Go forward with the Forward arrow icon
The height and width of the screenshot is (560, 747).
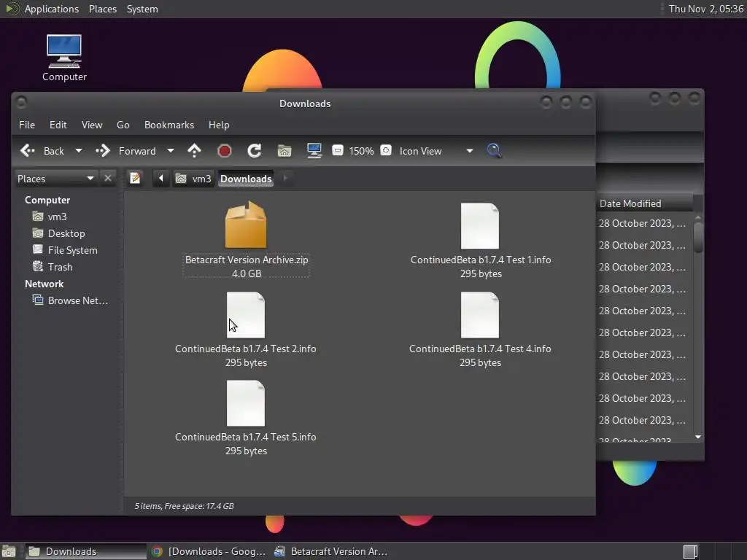[x=102, y=151]
